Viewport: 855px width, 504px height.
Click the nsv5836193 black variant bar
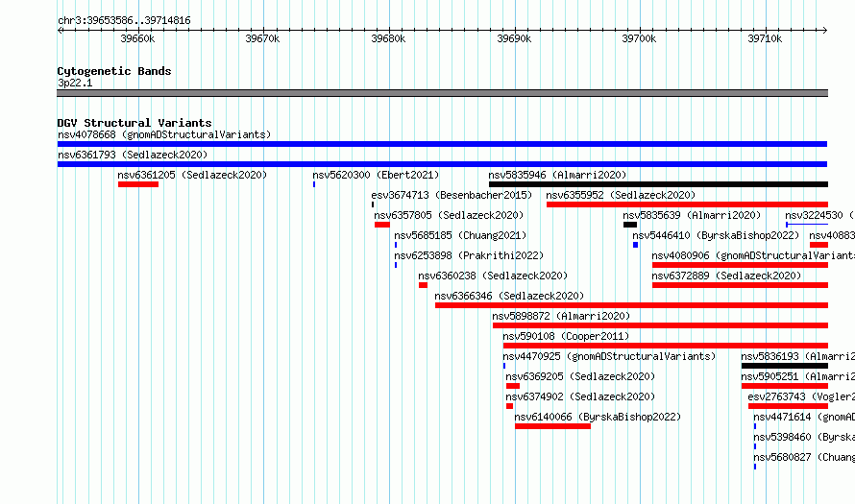tap(785, 366)
